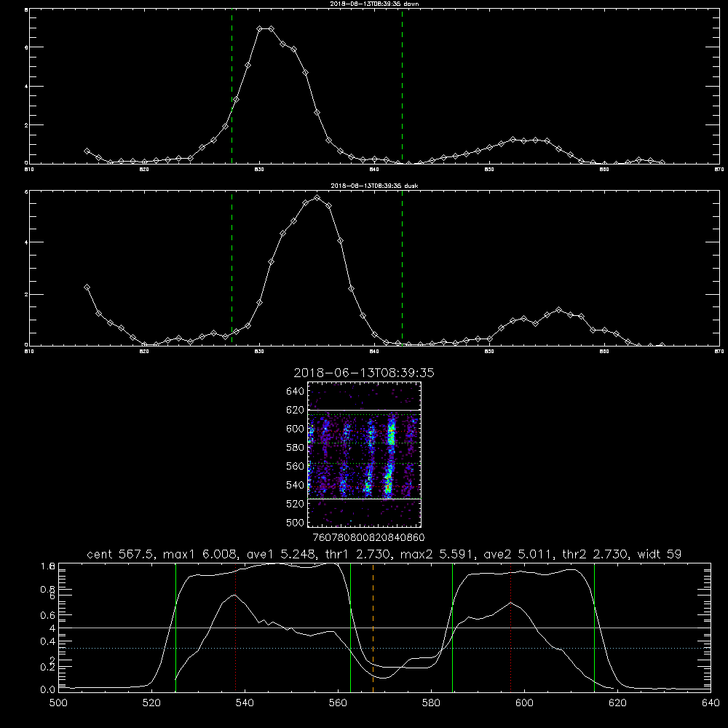Click the dusk plot title text
728x728 pixels.
pos(374,186)
